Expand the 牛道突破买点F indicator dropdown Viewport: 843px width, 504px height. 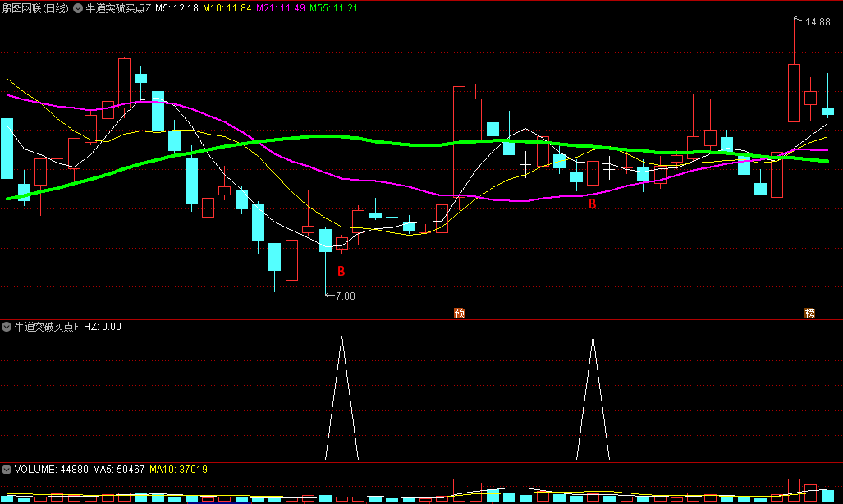(x=7, y=327)
